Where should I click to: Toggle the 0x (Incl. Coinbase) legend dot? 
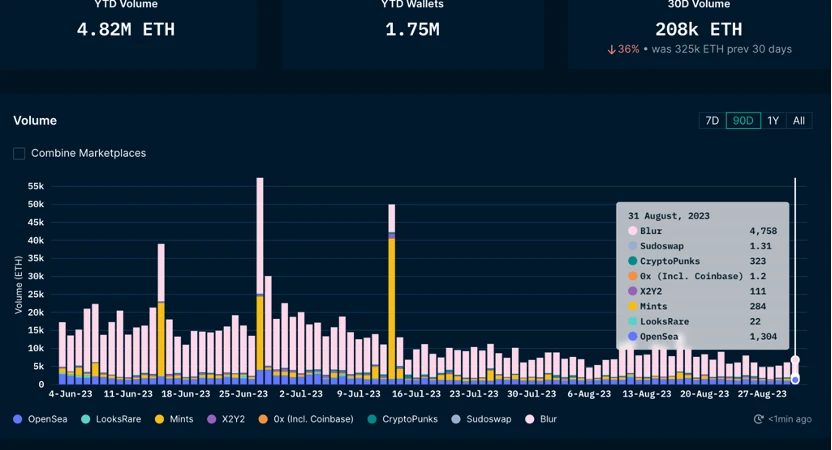tap(263, 419)
